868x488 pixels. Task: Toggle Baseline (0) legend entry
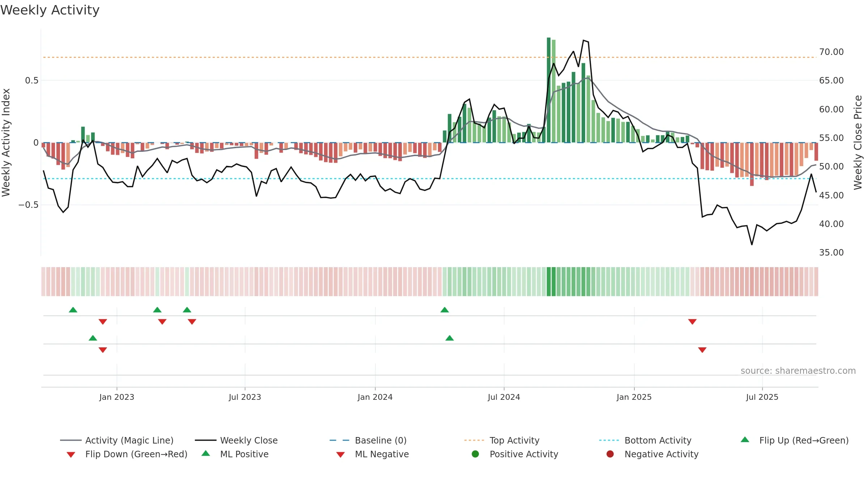[368, 440]
